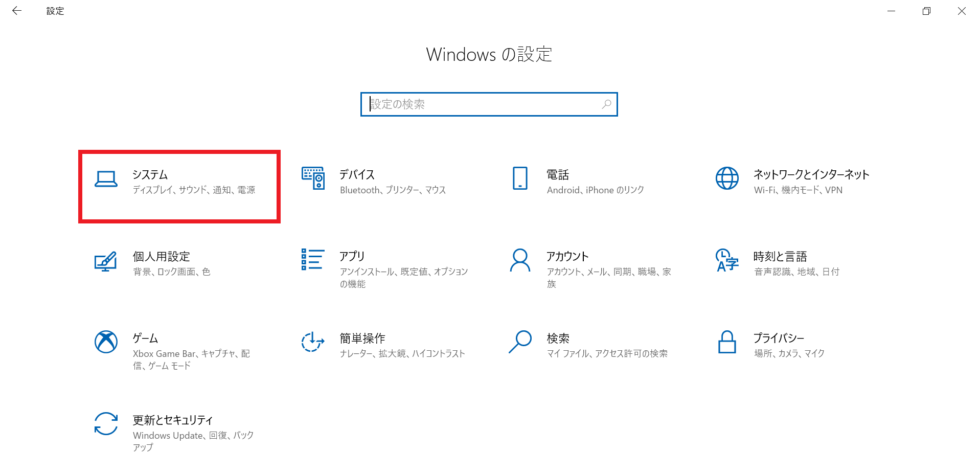
Task: Click the 簡単操作 title text
Action: pos(362,338)
